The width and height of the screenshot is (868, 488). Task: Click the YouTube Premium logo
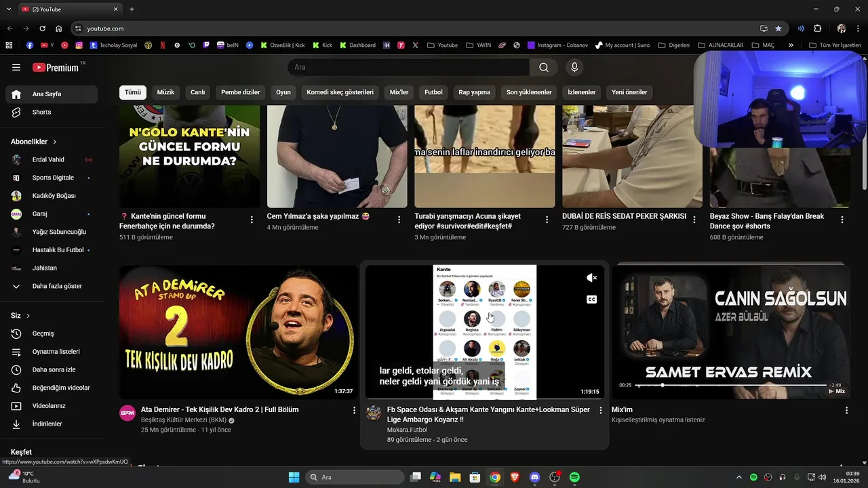tap(56, 67)
